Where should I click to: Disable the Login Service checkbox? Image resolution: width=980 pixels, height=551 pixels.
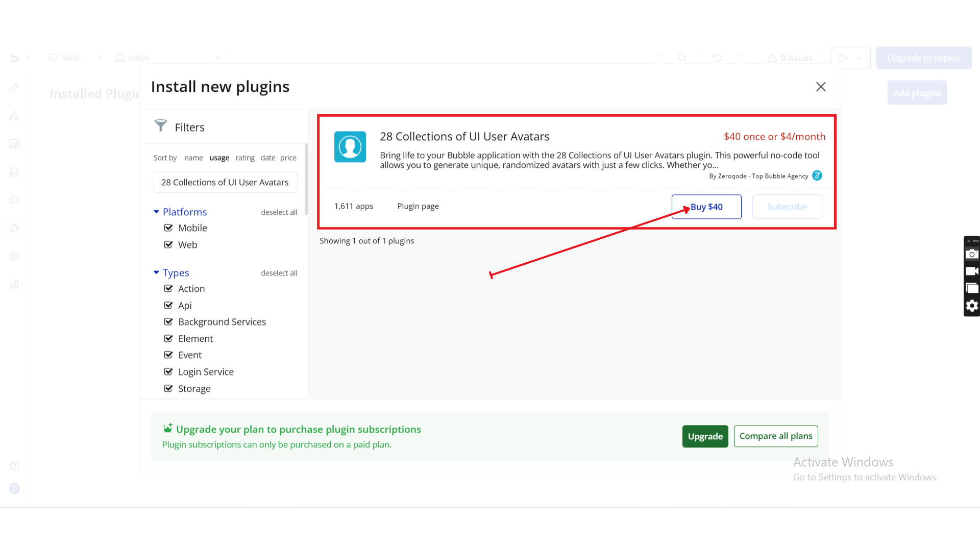[x=168, y=372]
